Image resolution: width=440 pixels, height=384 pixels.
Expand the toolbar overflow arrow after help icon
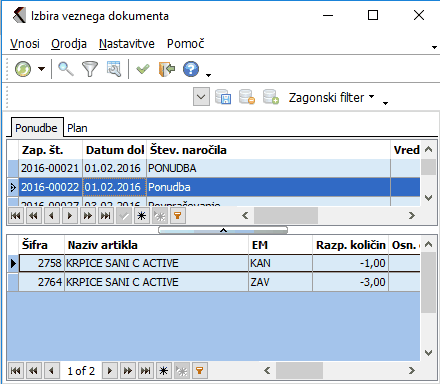[x=208, y=75]
